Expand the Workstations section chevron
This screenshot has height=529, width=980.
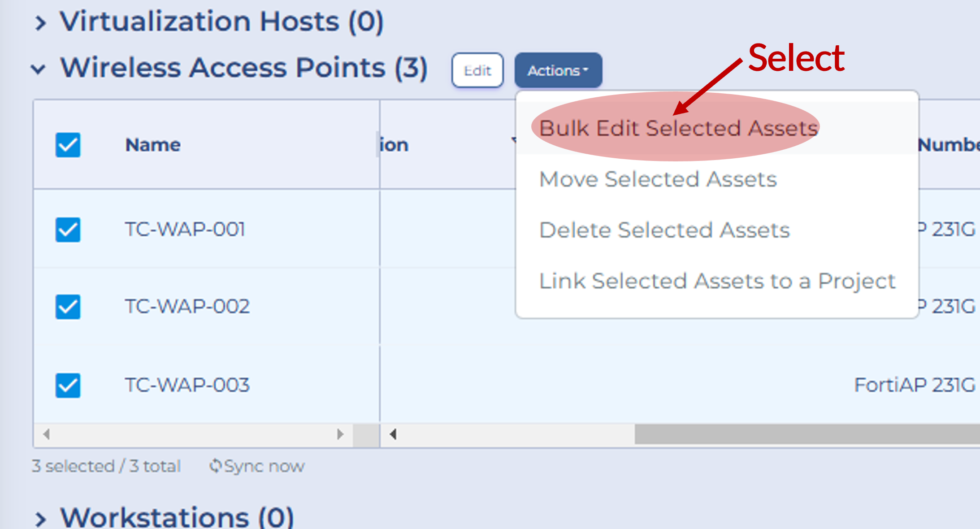coord(41,519)
